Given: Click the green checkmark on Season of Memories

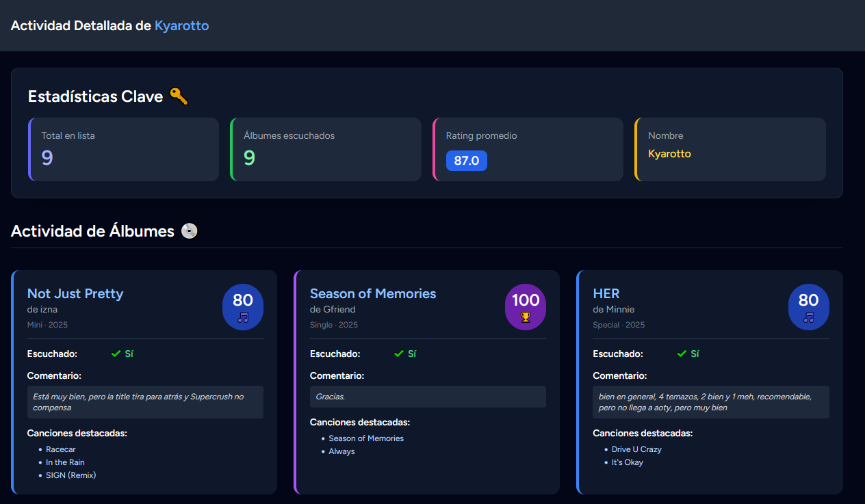Looking at the screenshot, I should pyautogui.click(x=399, y=354).
